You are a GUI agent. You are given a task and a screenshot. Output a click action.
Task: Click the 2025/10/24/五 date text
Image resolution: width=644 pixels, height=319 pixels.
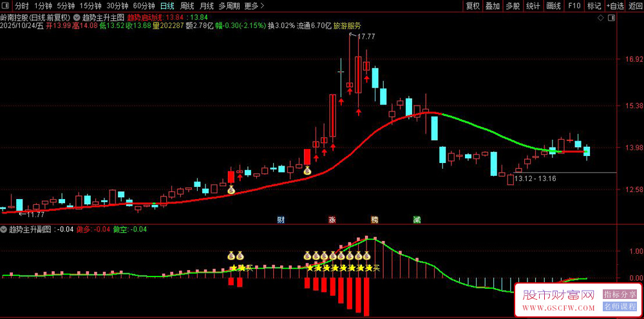point(22,26)
